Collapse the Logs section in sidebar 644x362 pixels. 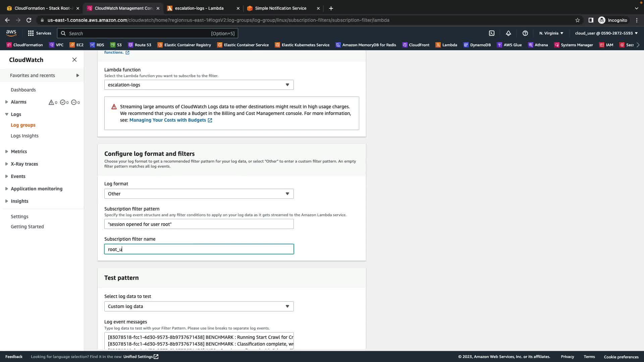pos(7,114)
